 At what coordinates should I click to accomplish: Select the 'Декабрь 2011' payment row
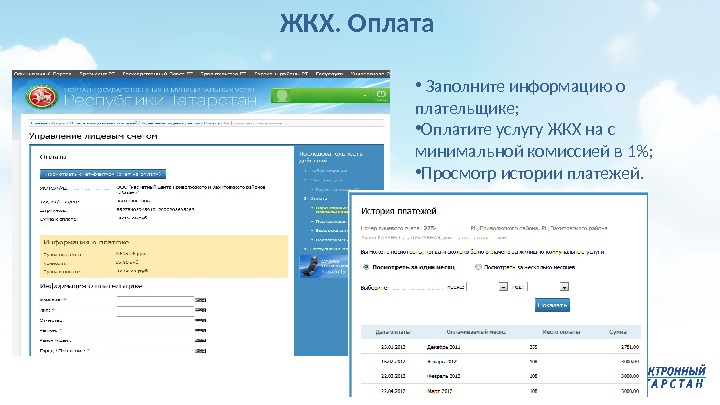500,347
